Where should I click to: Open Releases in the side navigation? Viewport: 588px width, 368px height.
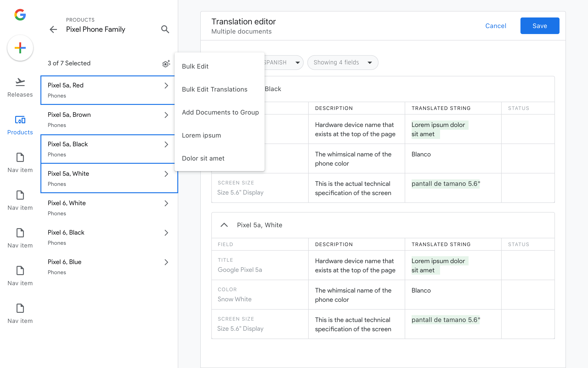coord(20,88)
